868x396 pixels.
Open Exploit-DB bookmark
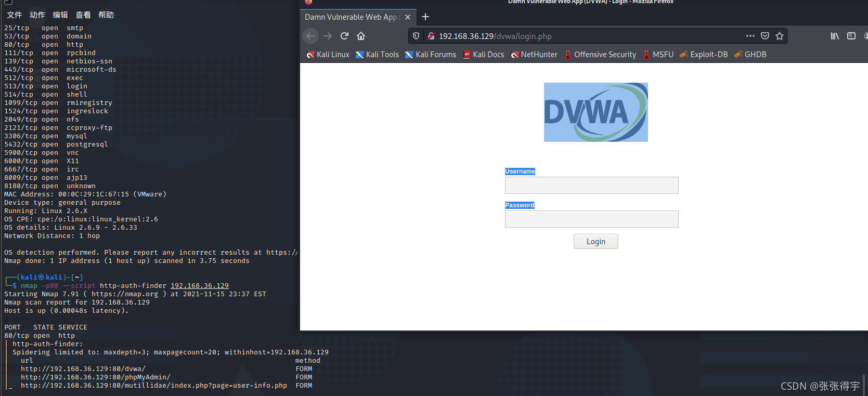click(x=704, y=55)
